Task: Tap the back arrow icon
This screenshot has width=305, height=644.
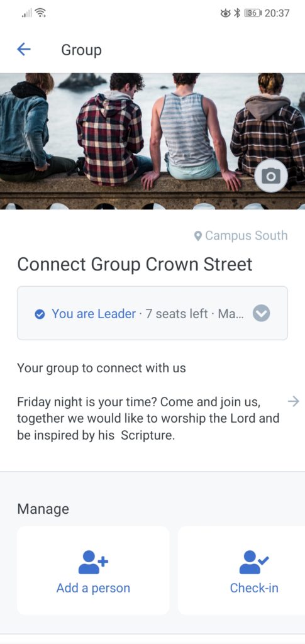Action: click(24, 50)
